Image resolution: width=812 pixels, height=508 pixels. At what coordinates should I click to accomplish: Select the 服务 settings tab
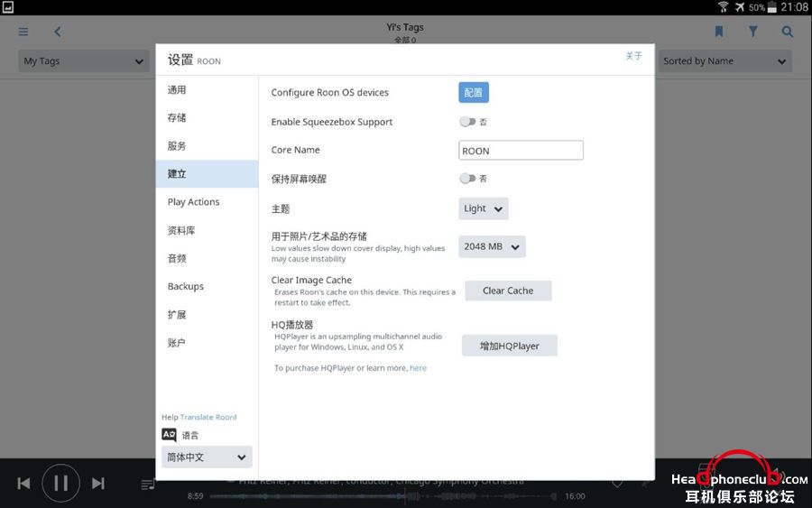coord(208,146)
